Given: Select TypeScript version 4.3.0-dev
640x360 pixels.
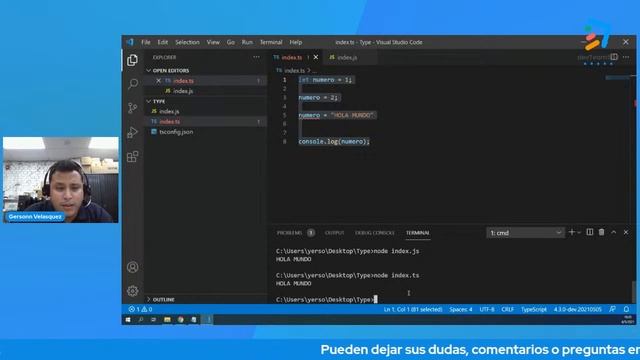Looking at the screenshot, I should [x=577, y=309].
